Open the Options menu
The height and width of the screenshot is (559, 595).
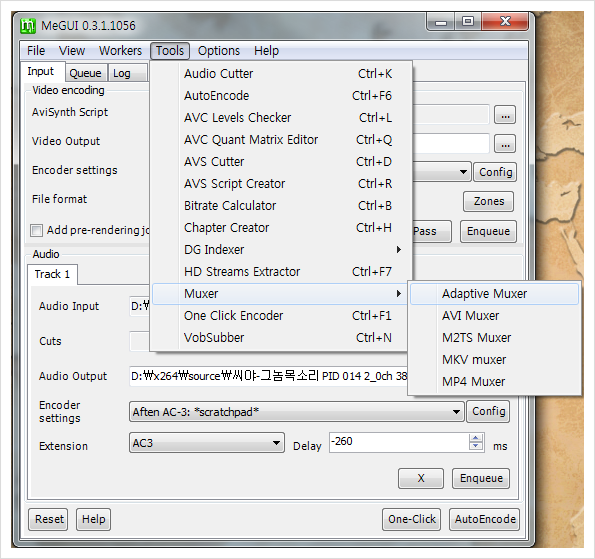point(219,50)
